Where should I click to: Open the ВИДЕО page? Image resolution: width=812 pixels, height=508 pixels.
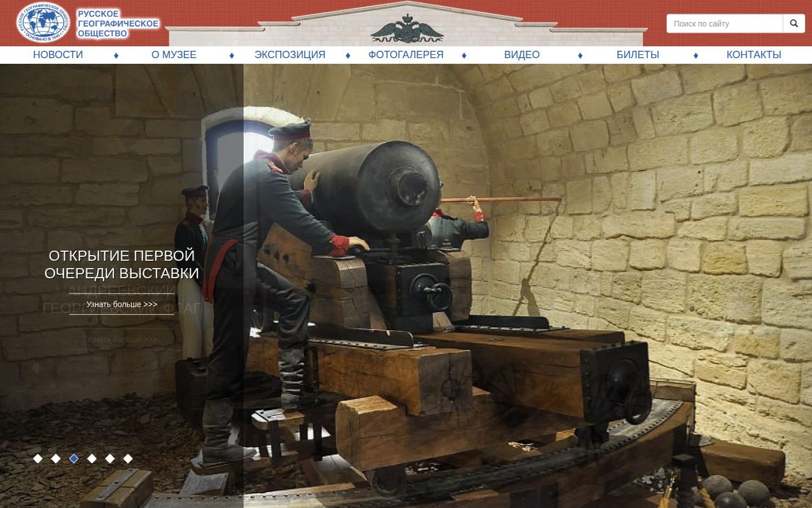522,55
